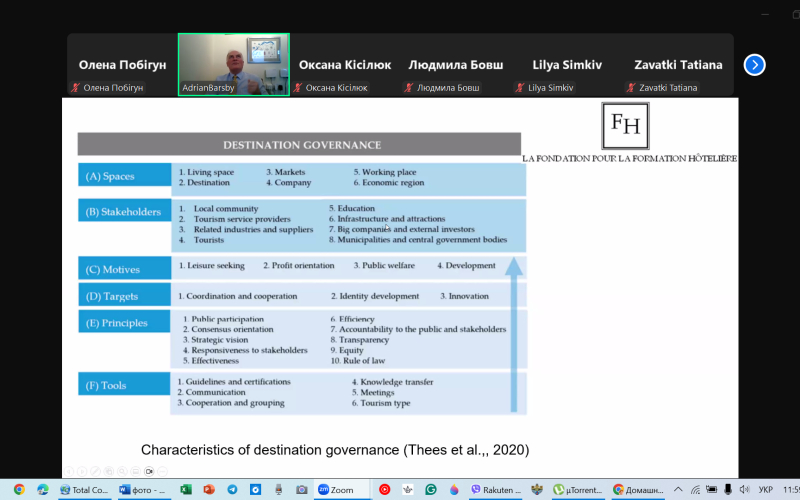The height and width of the screenshot is (500, 800).
Task: Open the red circular play icon app
Action: tap(385, 490)
